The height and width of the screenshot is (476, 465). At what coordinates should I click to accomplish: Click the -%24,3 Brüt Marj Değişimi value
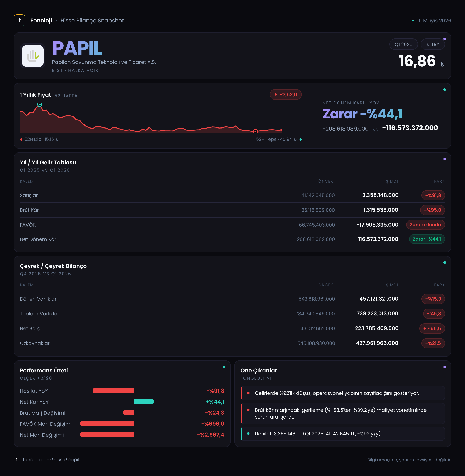(x=215, y=413)
